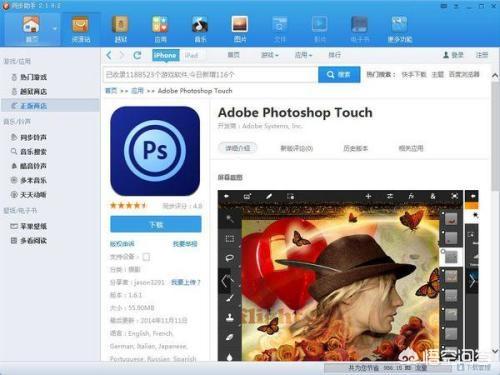Open 排行 rankings in nav bar
Image resolution: width=500 pixels, height=375 pixels.
tap(334, 55)
